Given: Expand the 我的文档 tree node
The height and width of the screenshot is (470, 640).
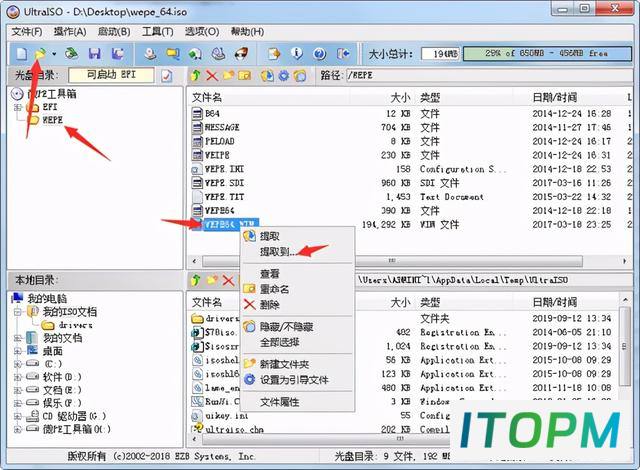Looking at the screenshot, I should point(17,338).
